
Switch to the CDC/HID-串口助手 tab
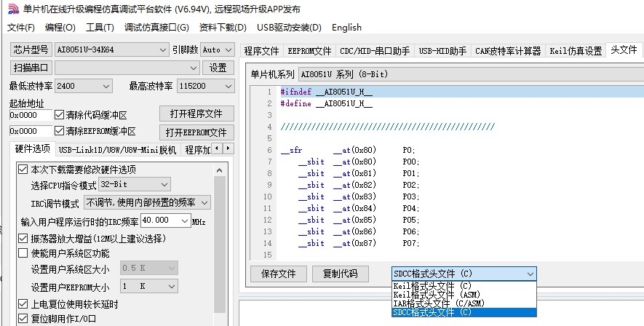tap(375, 51)
